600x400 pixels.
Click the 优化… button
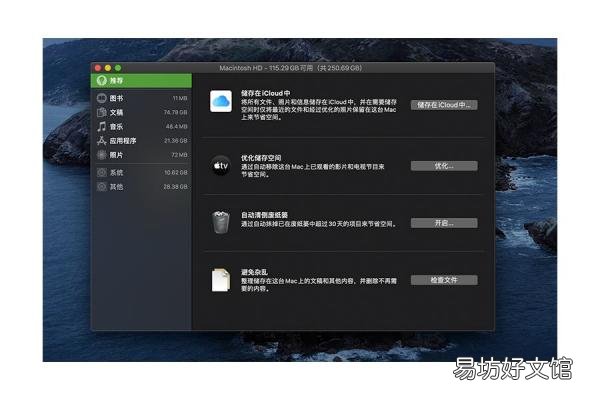click(x=444, y=166)
